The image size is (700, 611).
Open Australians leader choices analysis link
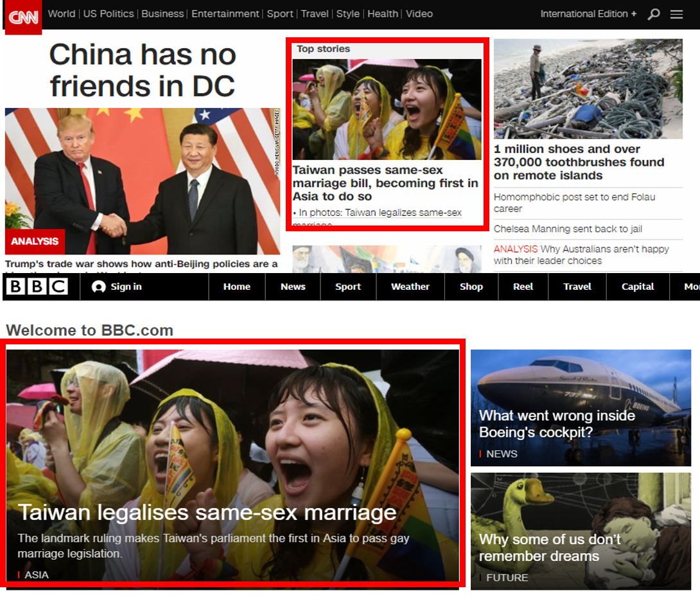pyautogui.click(x=581, y=254)
